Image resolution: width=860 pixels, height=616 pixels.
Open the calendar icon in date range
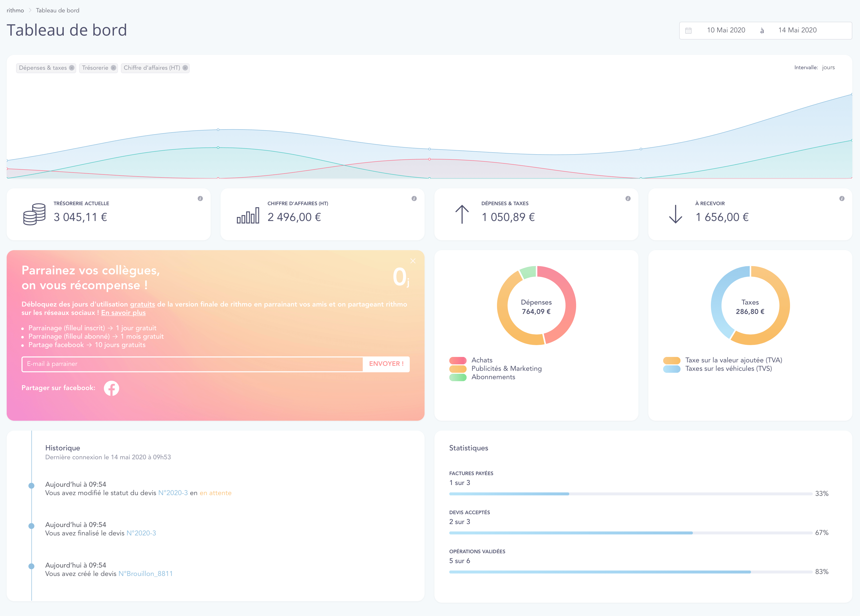coord(689,30)
